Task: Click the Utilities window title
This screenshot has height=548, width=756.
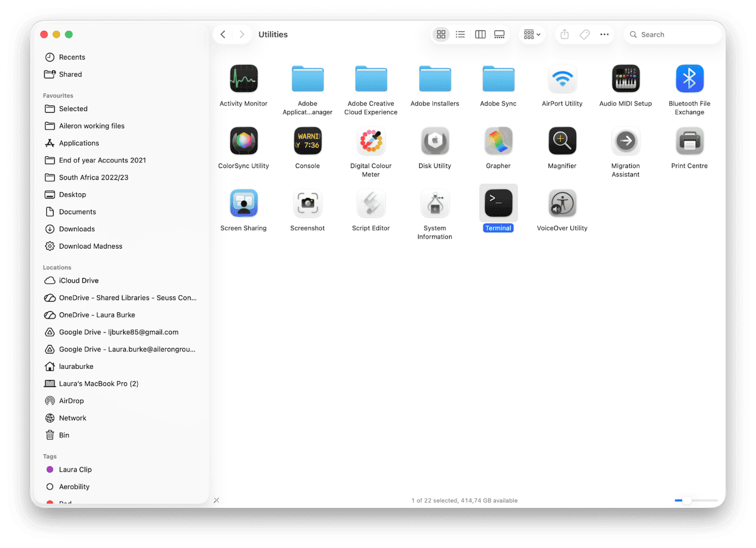Action: point(273,34)
